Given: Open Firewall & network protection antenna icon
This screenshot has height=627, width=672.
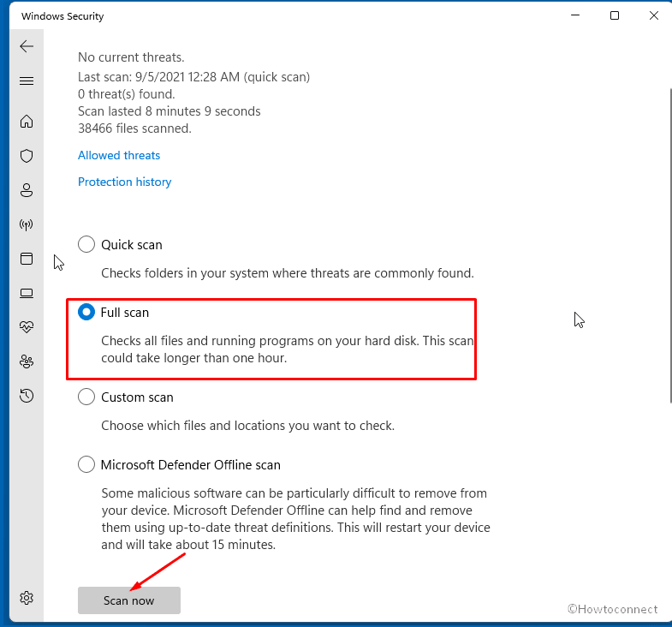Looking at the screenshot, I should pyautogui.click(x=27, y=224).
